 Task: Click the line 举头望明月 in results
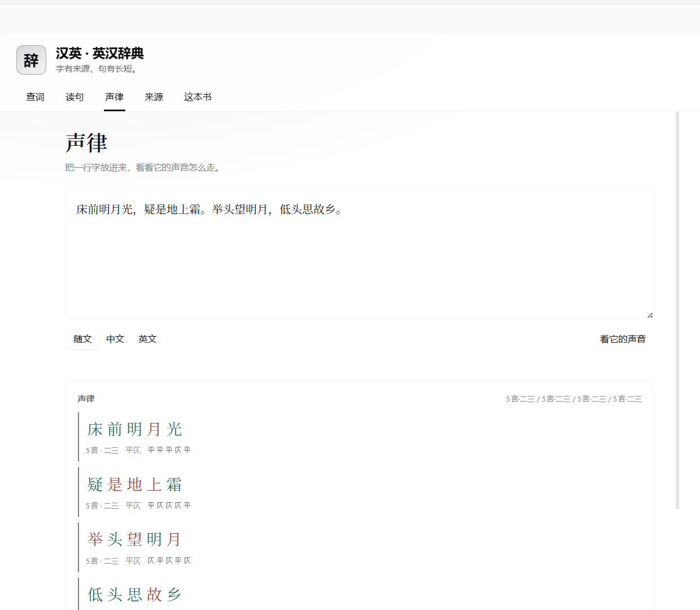coord(134,539)
